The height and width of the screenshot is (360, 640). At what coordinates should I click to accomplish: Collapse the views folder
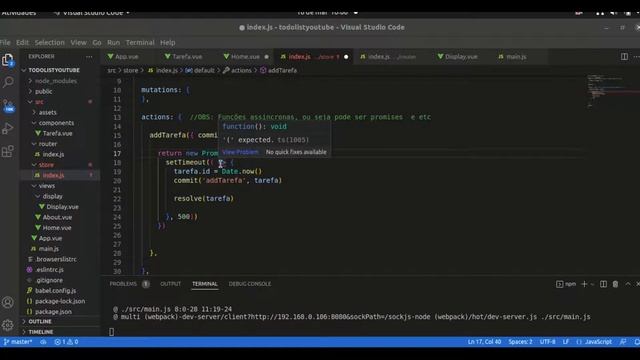pos(47,186)
